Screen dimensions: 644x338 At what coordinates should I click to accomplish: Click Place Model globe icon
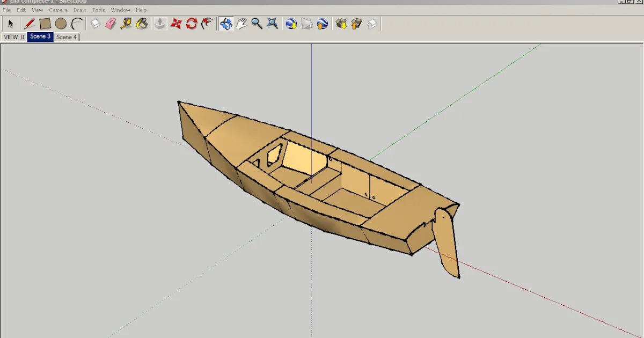click(x=323, y=24)
